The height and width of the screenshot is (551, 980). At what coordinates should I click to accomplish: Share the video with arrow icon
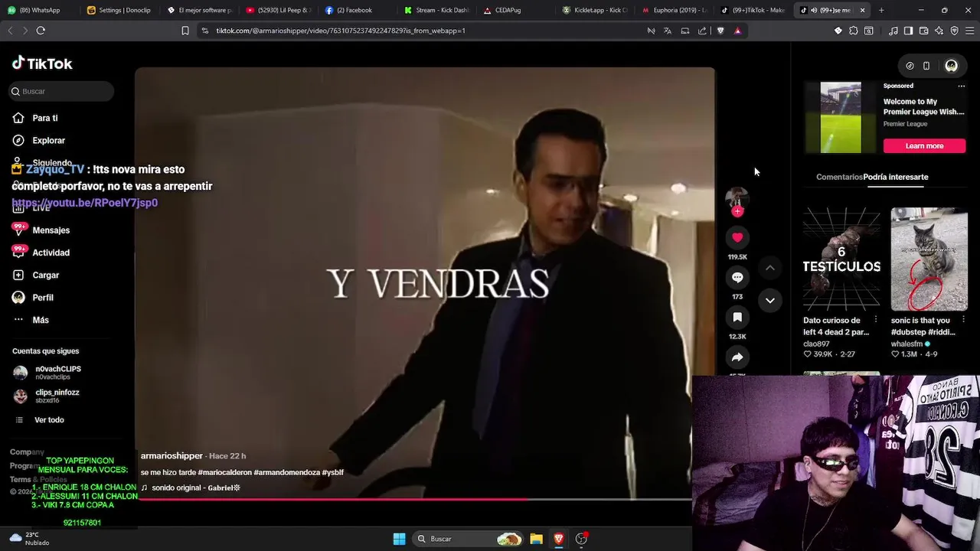click(737, 357)
